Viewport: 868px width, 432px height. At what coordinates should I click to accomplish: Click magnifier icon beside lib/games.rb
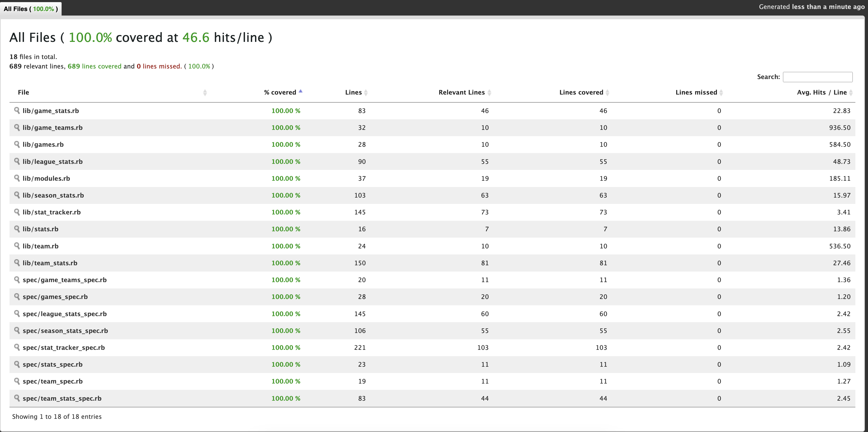[x=17, y=144]
